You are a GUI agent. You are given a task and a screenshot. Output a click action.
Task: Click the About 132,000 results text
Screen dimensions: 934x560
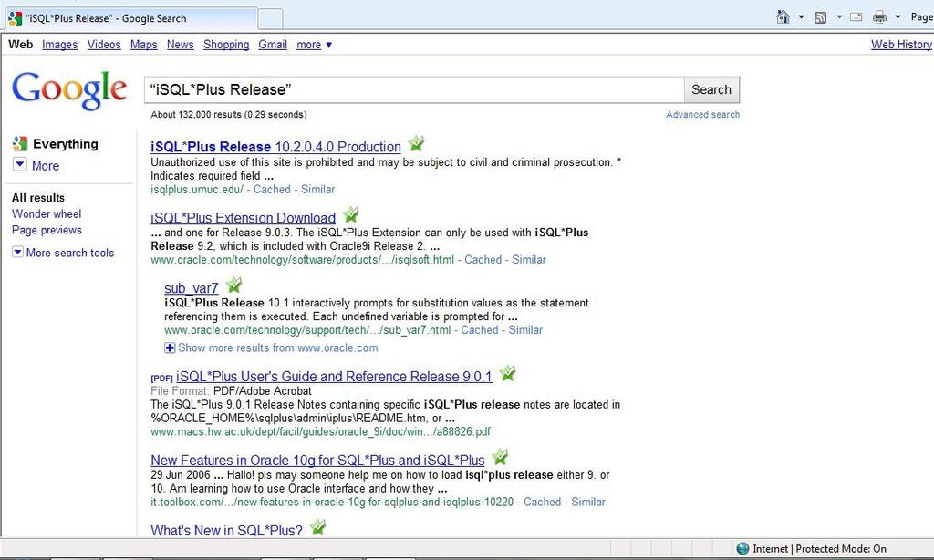229,114
